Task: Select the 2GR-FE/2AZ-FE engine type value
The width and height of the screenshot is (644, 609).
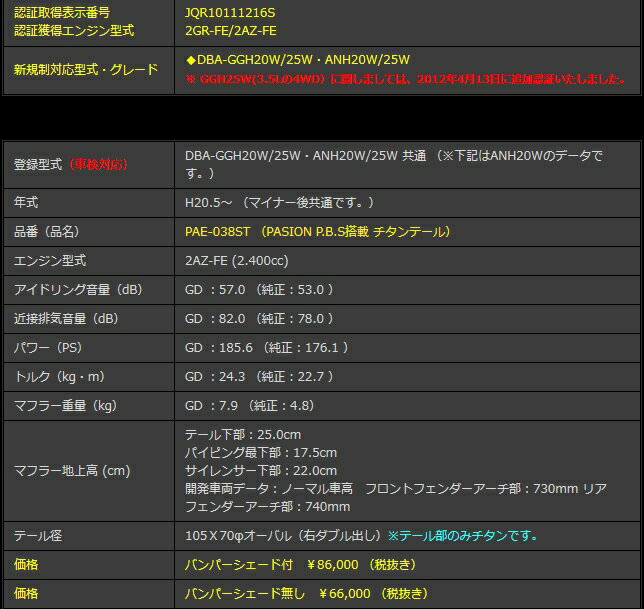Action: click(229, 30)
